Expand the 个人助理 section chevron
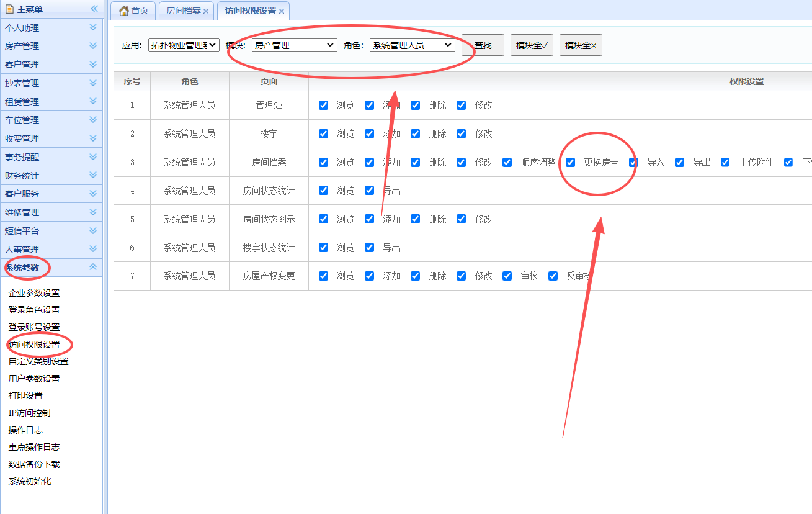The height and width of the screenshot is (514, 812). (x=93, y=27)
